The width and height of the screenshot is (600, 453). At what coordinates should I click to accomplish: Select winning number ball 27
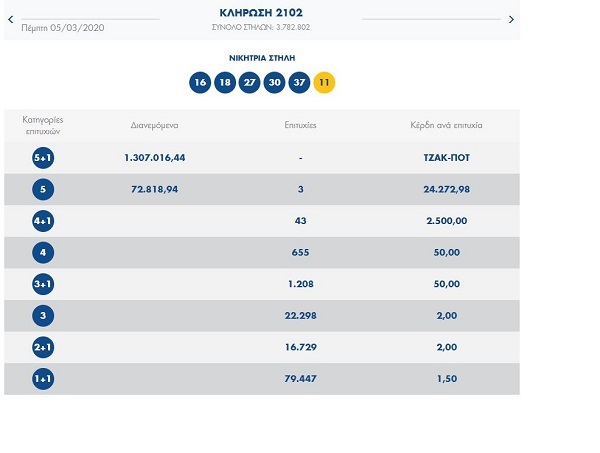[249, 83]
